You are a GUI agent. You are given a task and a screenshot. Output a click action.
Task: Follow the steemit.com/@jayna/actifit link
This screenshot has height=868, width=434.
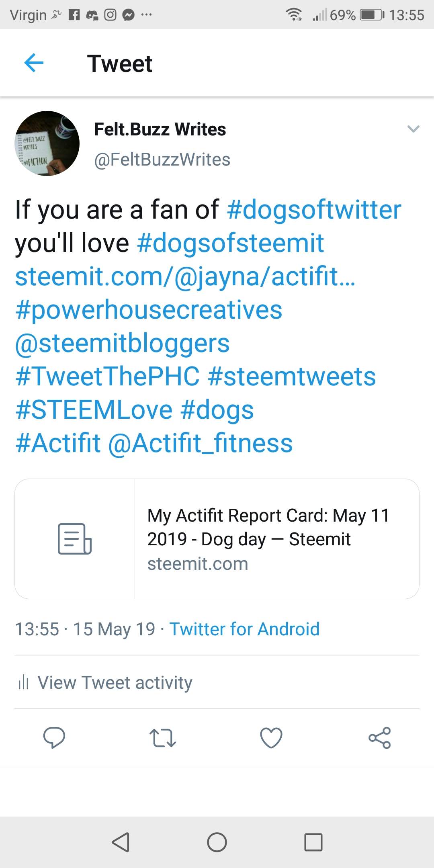point(185,276)
